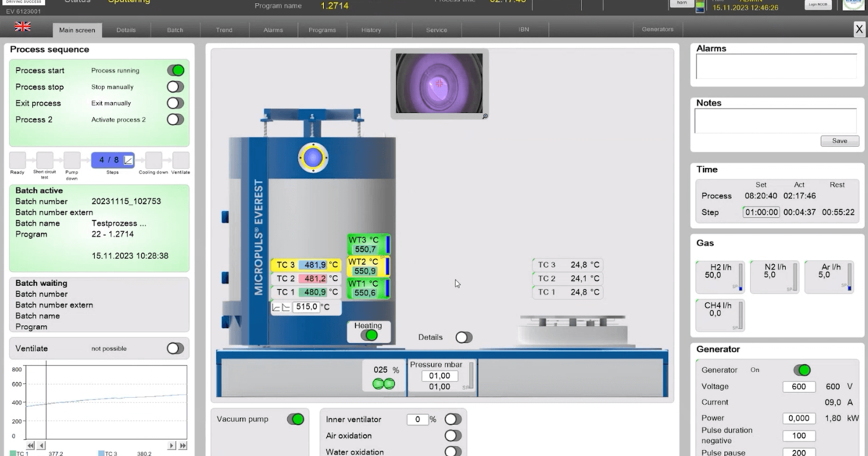Open the IBN tab
Viewport: 868px width, 456px height.
524,30
